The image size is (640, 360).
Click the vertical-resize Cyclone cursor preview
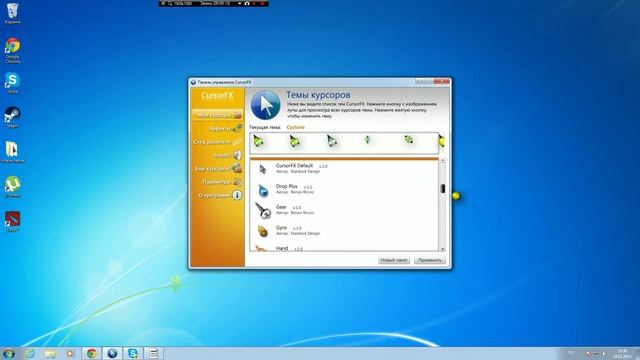(367, 140)
